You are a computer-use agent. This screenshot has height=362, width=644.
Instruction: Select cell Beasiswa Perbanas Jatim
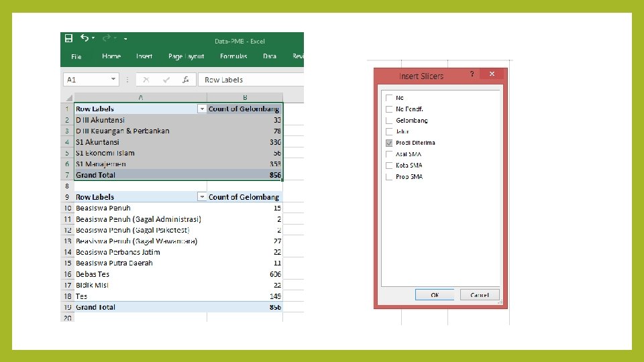tap(140, 252)
